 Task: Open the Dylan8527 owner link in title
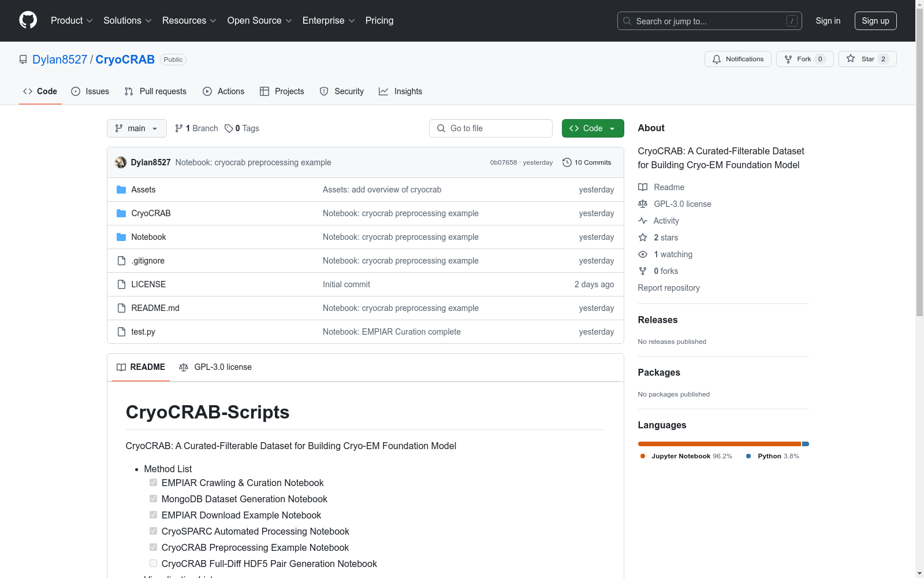click(59, 60)
